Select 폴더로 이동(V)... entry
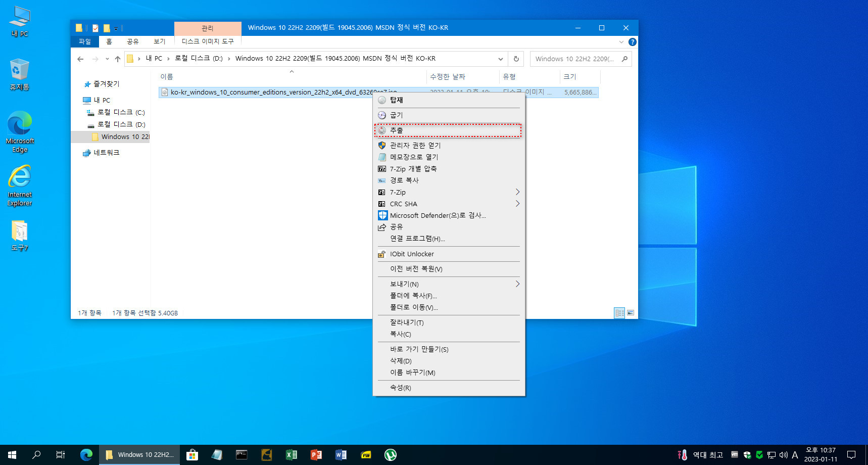The image size is (868, 465). click(449, 307)
